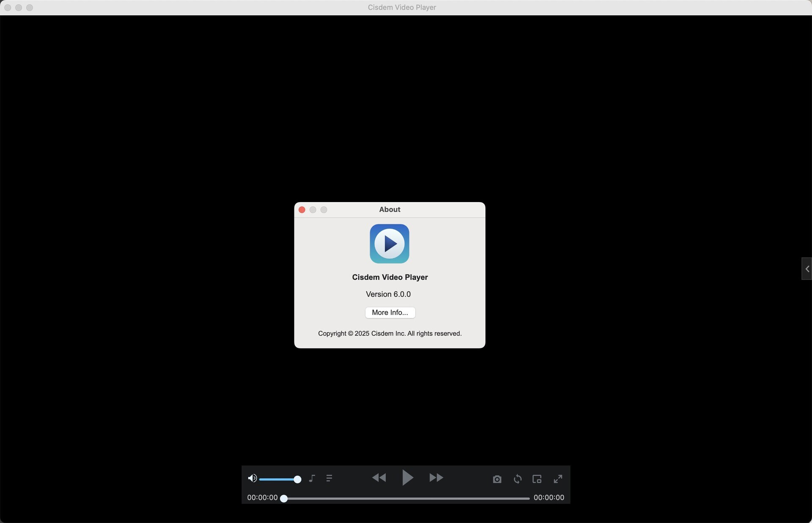Take a video snapshot with the camera icon
This screenshot has width=812, height=523.
[497, 479]
